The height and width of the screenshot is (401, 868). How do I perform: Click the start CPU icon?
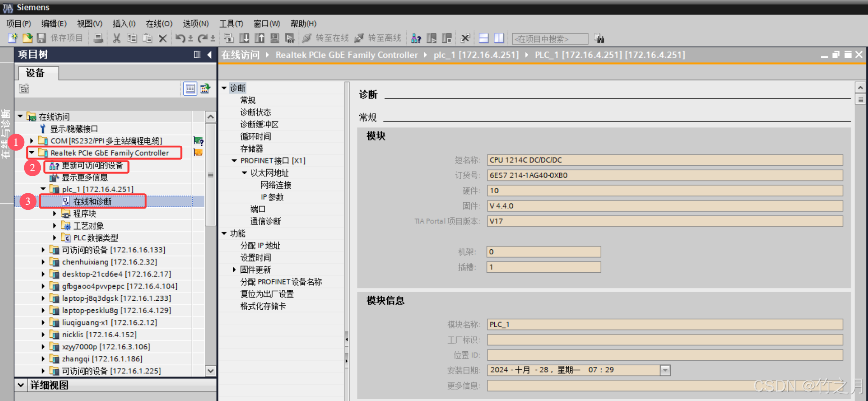point(431,38)
